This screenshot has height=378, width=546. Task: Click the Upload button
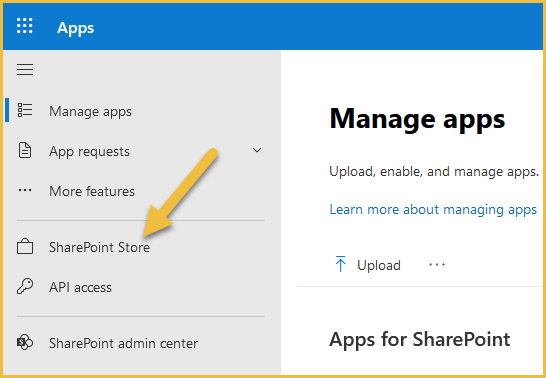(367, 265)
